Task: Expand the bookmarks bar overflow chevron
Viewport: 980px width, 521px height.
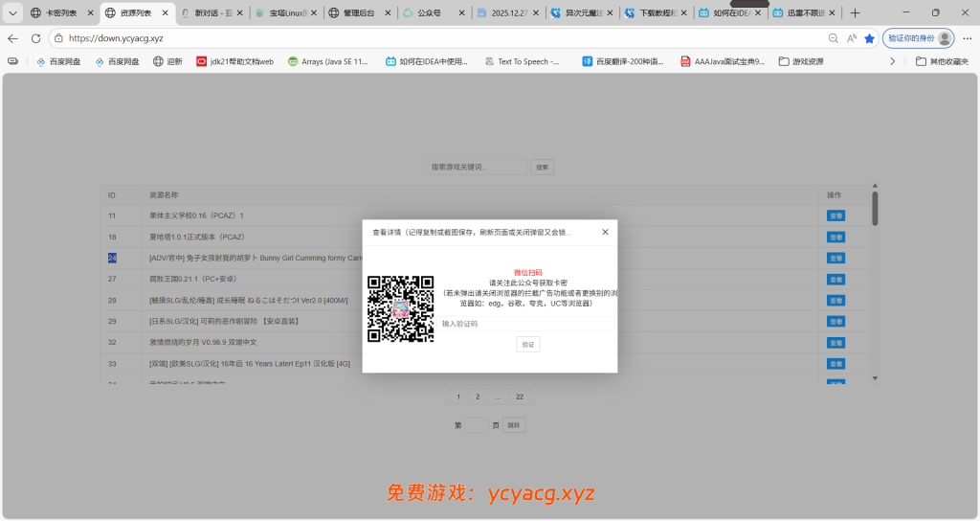Action: pos(893,61)
